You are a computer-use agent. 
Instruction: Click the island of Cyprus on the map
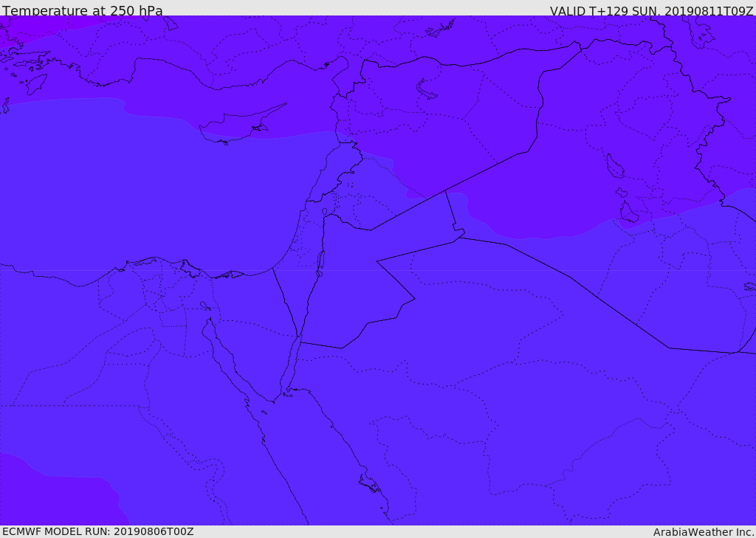click(238, 127)
